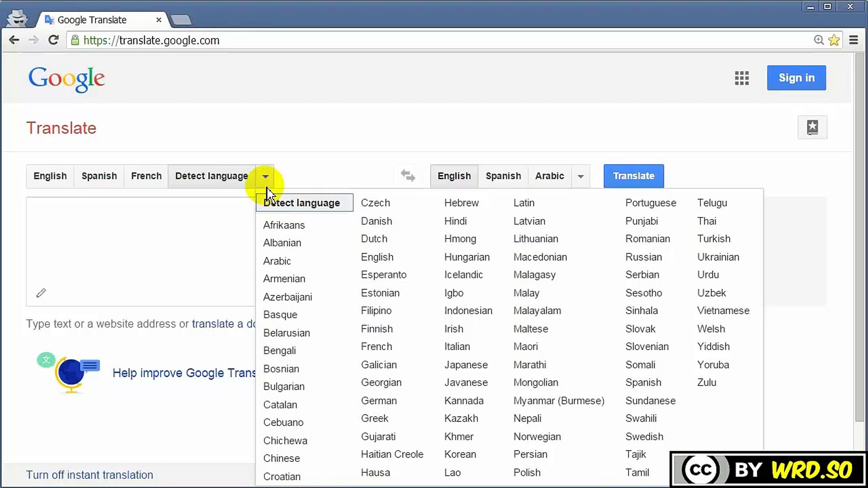
Task: Open the Phrasebook star icon
Action: (812, 127)
